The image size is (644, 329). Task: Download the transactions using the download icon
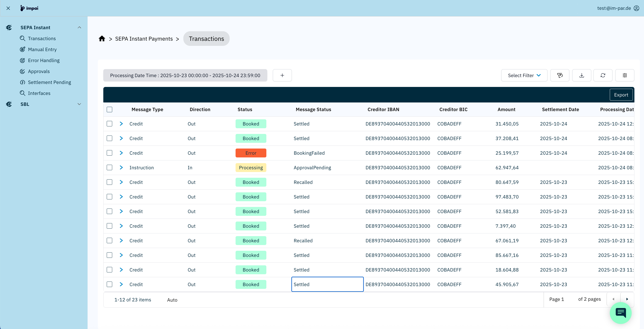(582, 75)
